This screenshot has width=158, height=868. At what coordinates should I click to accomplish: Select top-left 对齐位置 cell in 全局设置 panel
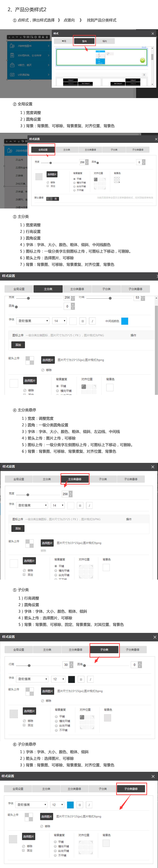coord(96,179)
